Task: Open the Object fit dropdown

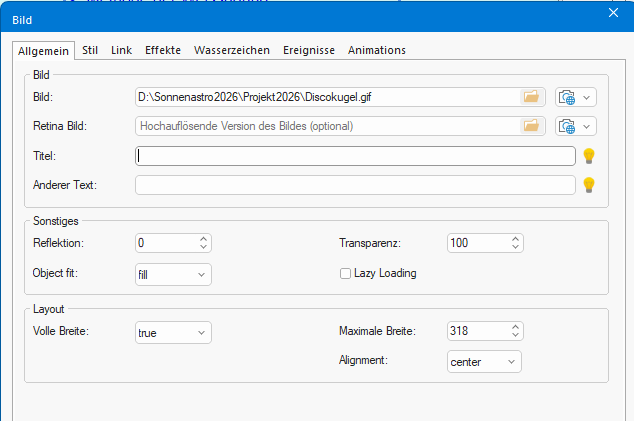Action: click(173, 274)
